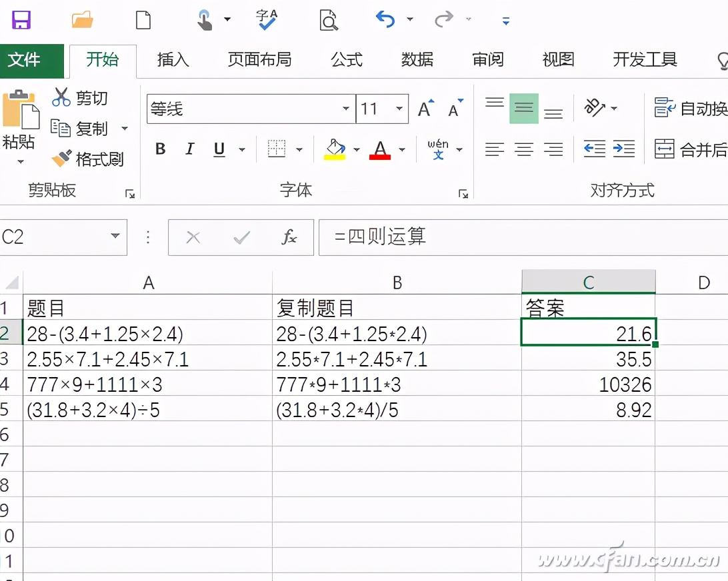
Task: Switch to the 页面布局 tab
Action: click(x=259, y=60)
